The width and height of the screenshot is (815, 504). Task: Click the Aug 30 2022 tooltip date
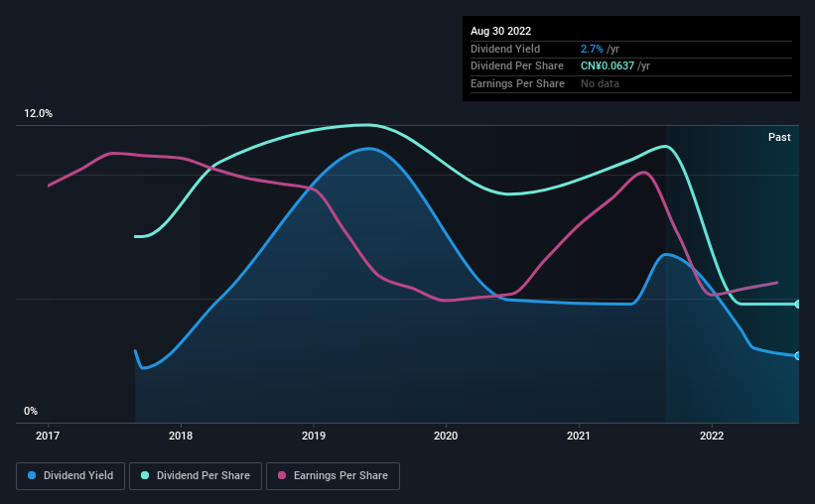coord(500,31)
